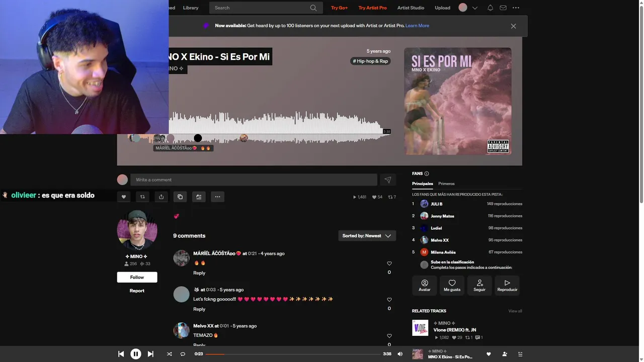Follow the artist MINO
This screenshot has height=362, width=644.
[x=137, y=277]
